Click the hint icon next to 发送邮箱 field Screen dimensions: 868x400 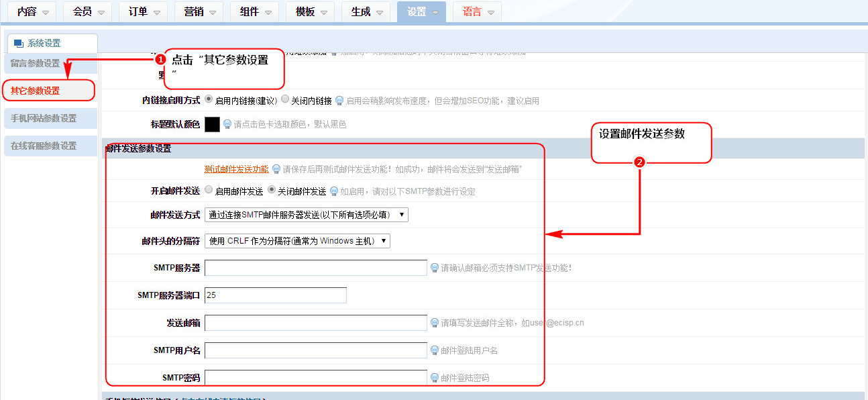point(435,323)
